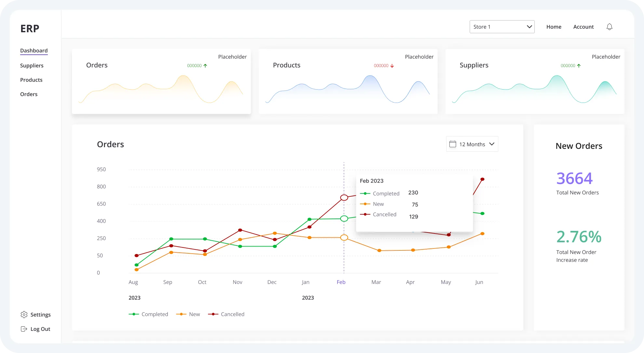The height and width of the screenshot is (353, 644).
Task: Click the red down arrow on Products card
Action: point(392,65)
